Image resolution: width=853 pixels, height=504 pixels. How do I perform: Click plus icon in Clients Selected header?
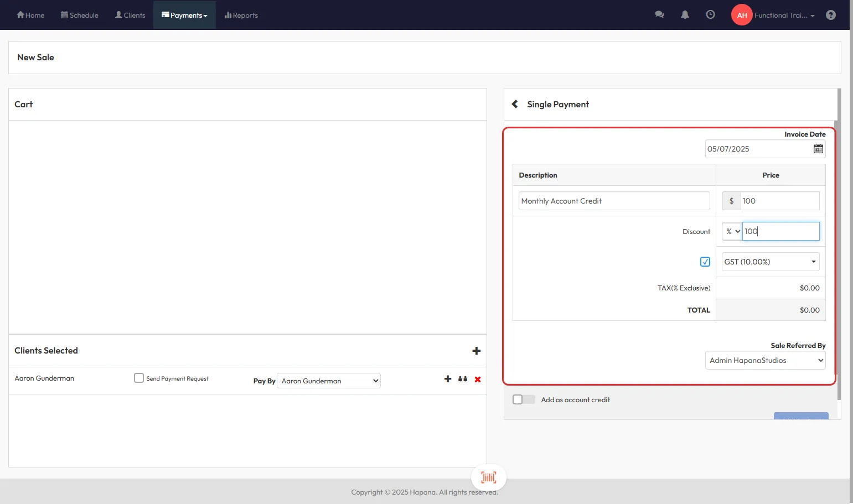(476, 351)
